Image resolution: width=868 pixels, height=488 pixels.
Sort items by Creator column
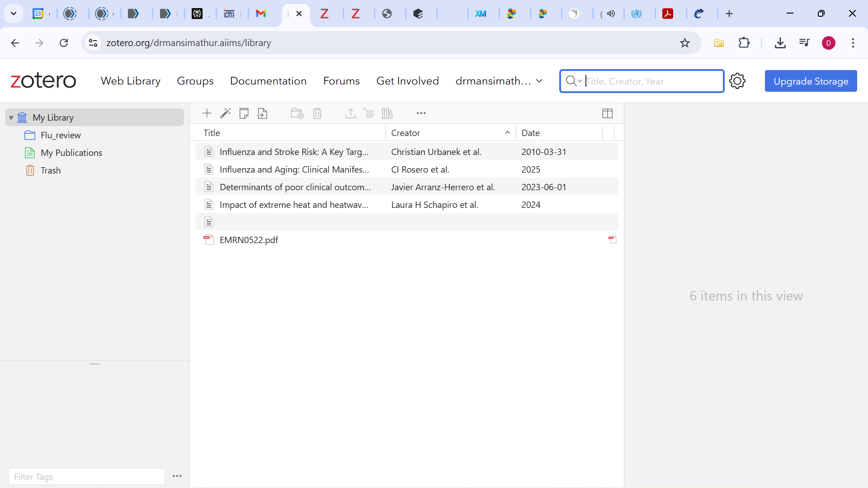click(406, 133)
